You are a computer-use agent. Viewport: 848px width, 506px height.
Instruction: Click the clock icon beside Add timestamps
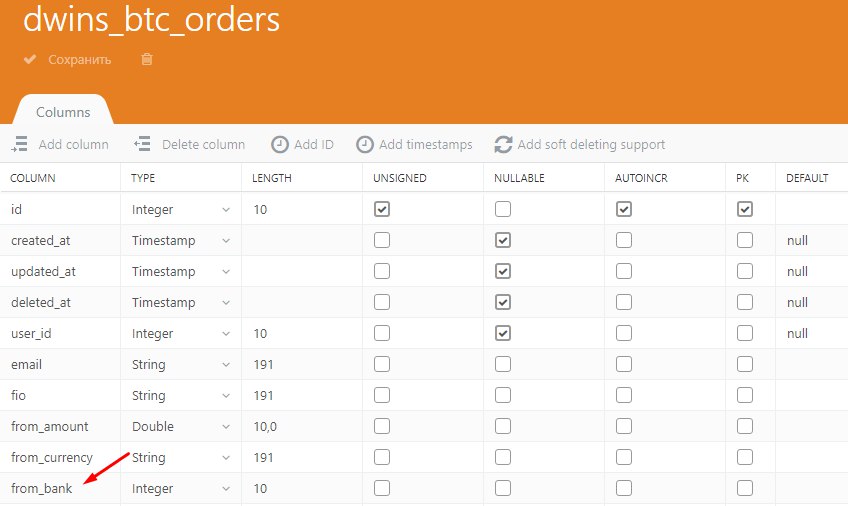[x=365, y=144]
